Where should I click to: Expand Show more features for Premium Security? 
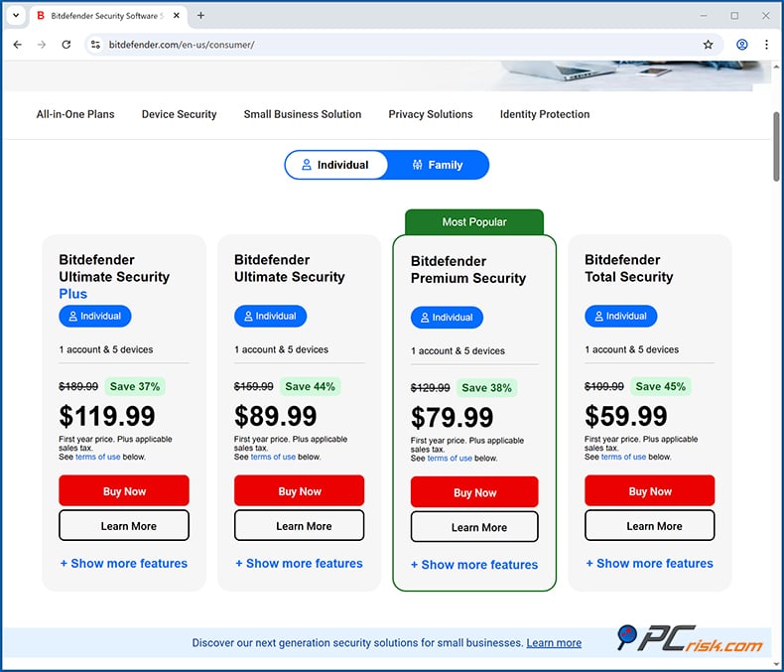474,565
